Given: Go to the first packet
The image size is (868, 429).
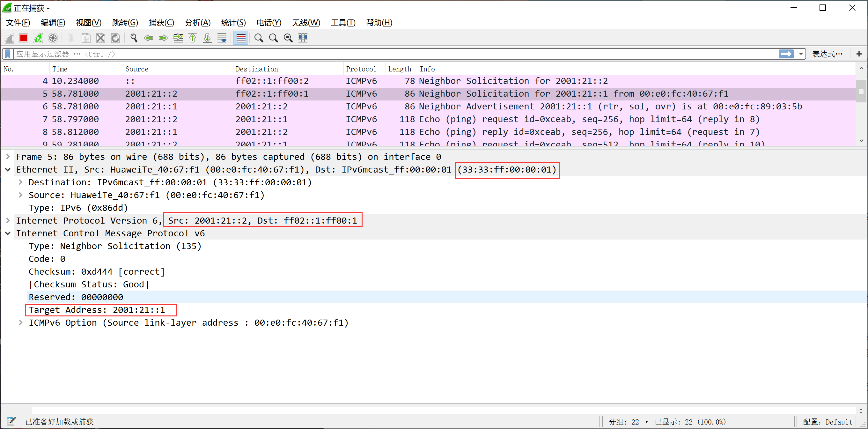Looking at the screenshot, I should (193, 38).
